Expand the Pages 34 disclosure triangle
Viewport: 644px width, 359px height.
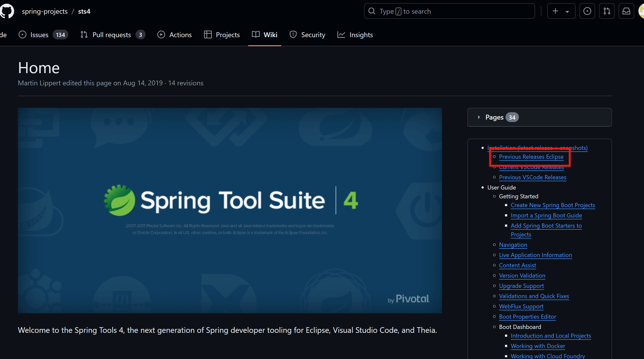[x=479, y=117]
